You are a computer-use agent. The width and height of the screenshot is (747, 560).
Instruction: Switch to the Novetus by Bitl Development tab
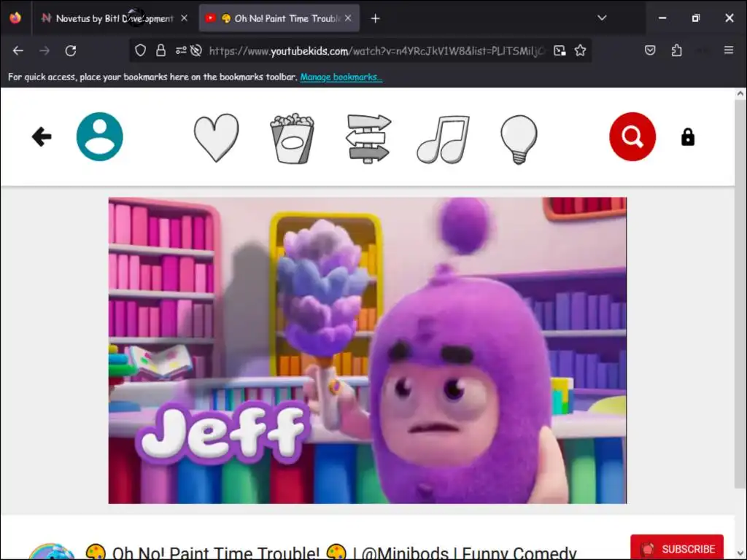click(x=113, y=18)
